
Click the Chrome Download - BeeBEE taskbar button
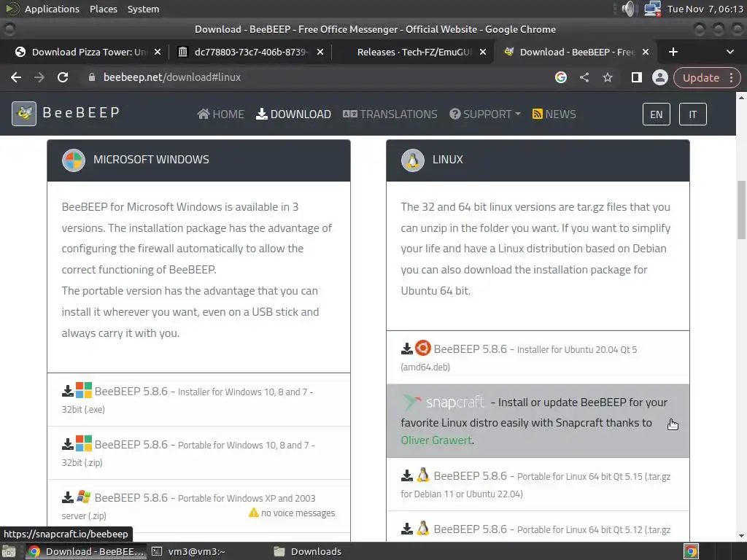(x=86, y=551)
